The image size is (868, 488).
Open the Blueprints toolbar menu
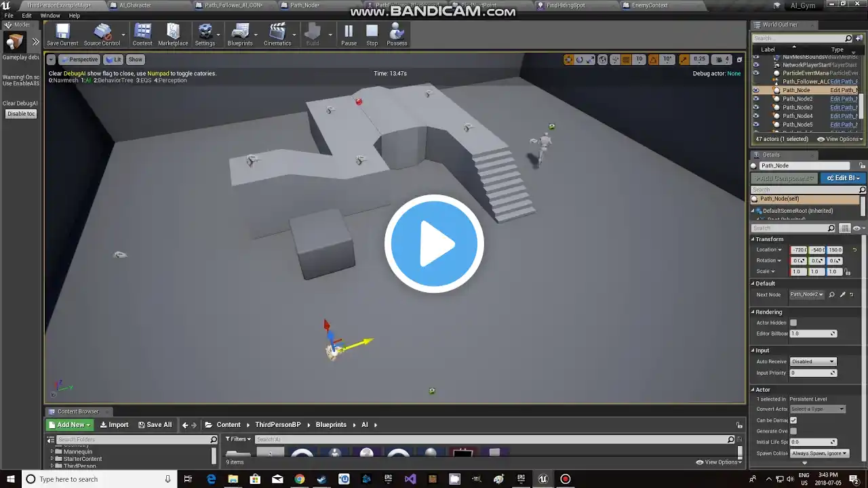click(240, 35)
